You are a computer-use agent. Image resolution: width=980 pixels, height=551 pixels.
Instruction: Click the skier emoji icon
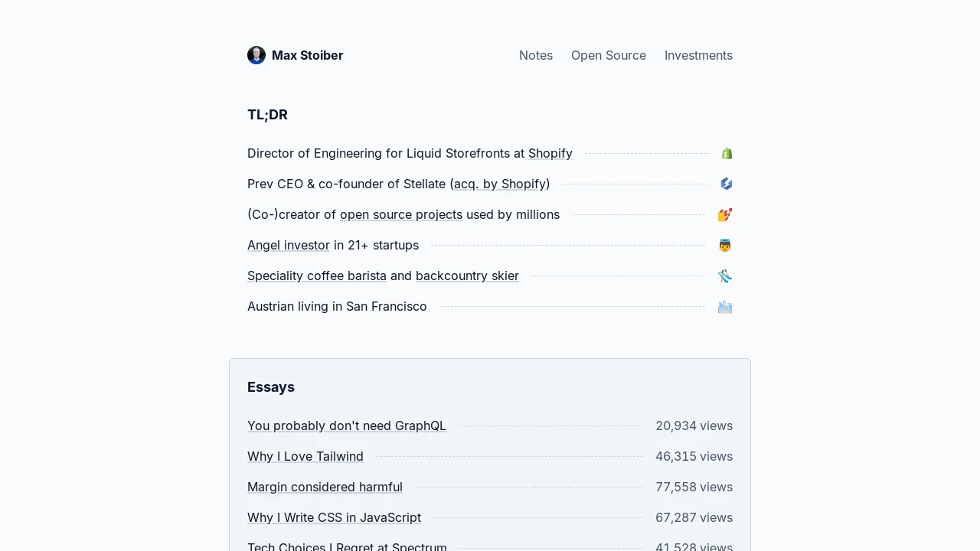click(725, 276)
